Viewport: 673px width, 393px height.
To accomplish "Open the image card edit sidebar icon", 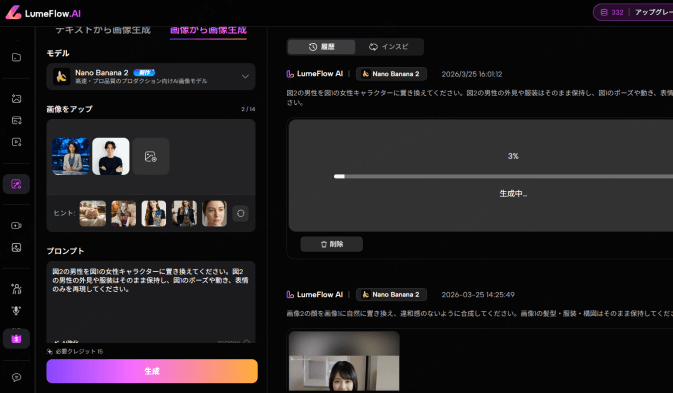I will click(16, 120).
